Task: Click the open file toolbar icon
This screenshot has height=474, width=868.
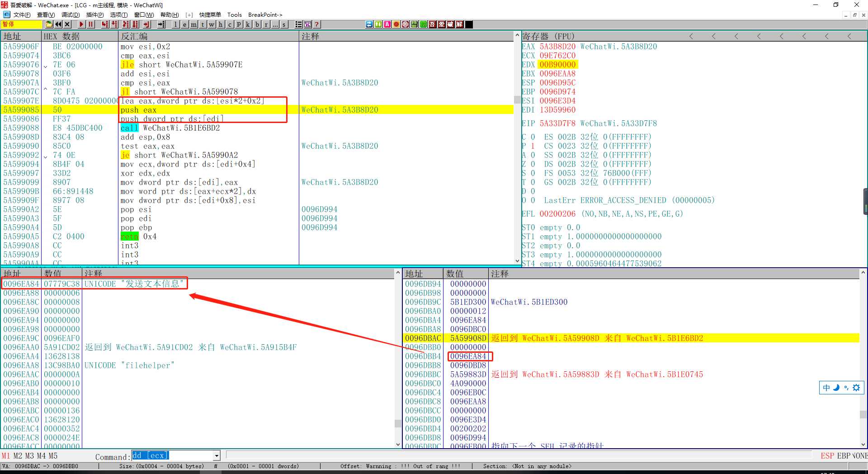Action: click(x=49, y=24)
